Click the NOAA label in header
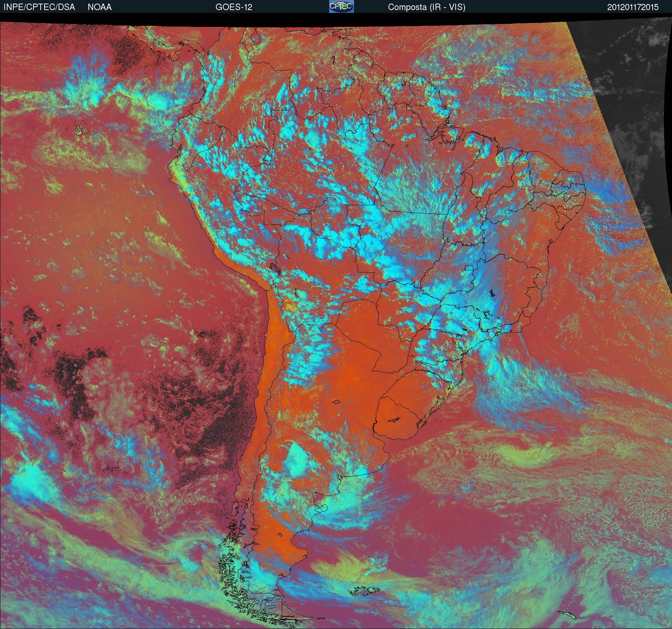672x629 pixels. (x=100, y=7)
